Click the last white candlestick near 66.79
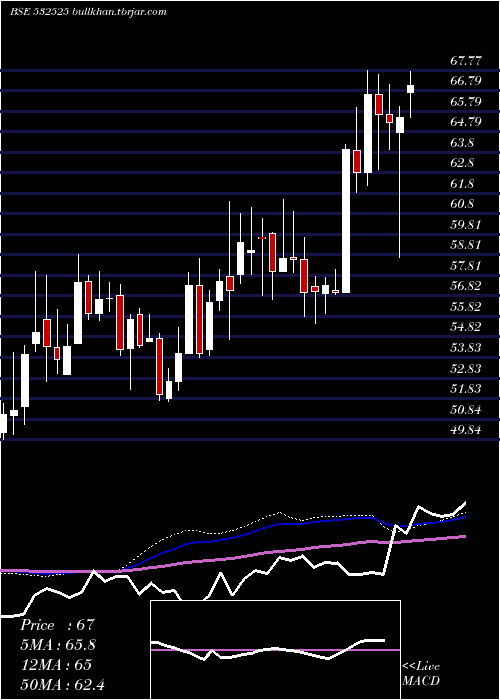The width and height of the screenshot is (500, 700). pos(410,89)
